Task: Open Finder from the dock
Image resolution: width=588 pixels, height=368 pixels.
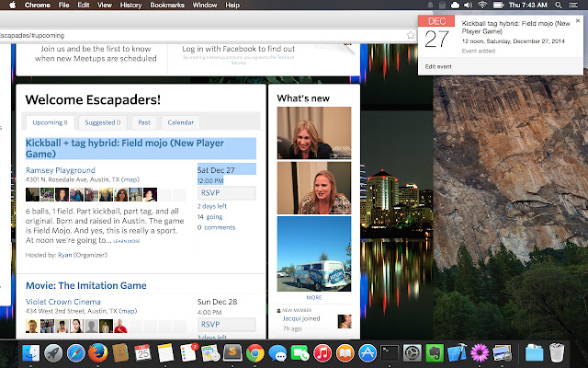Action: [29, 352]
